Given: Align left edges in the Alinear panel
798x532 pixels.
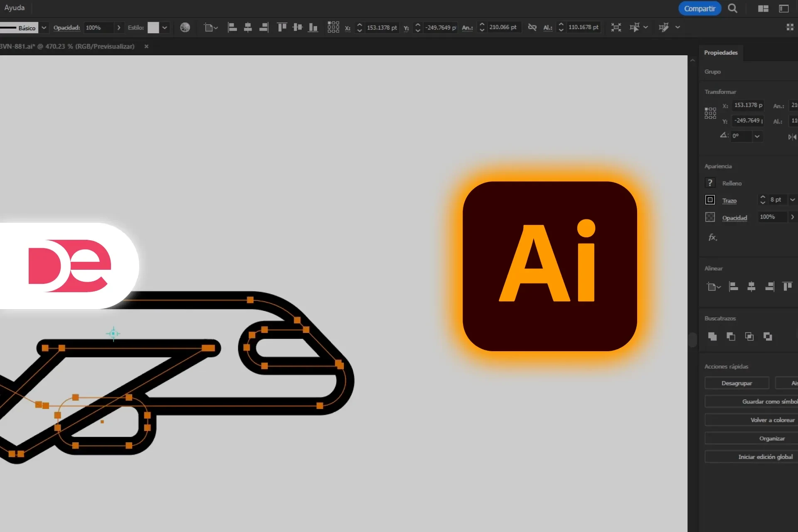Looking at the screenshot, I should [x=734, y=286].
